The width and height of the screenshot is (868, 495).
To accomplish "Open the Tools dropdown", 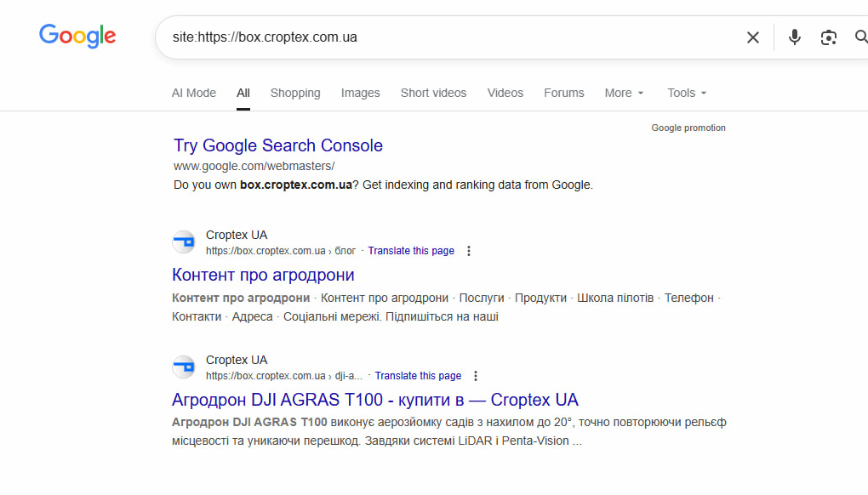I will (x=687, y=93).
